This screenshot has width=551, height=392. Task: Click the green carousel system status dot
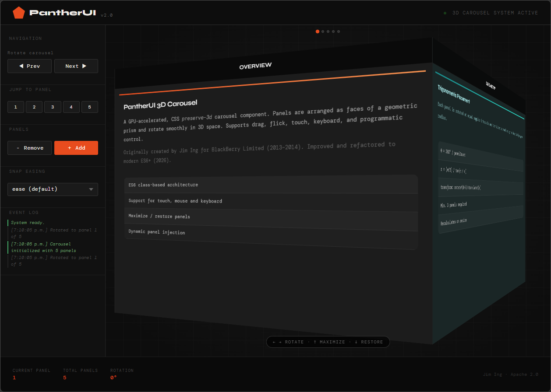pyautogui.click(x=445, y=13)
